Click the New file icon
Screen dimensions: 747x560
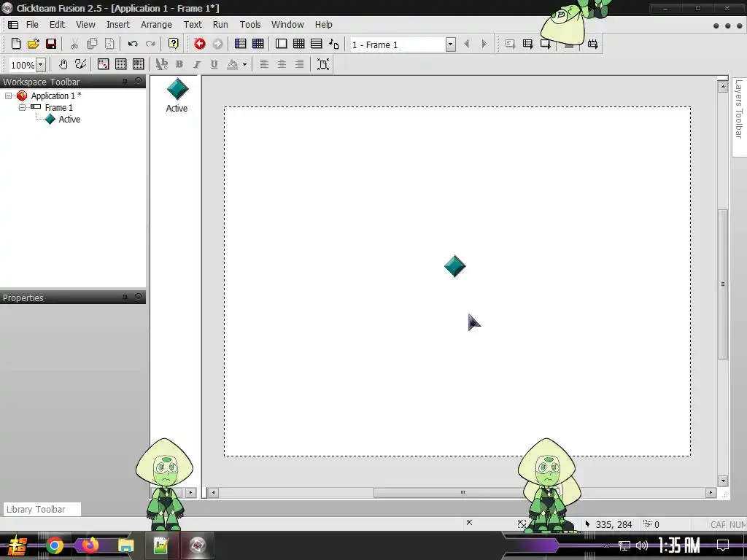(x=16, y=44)
